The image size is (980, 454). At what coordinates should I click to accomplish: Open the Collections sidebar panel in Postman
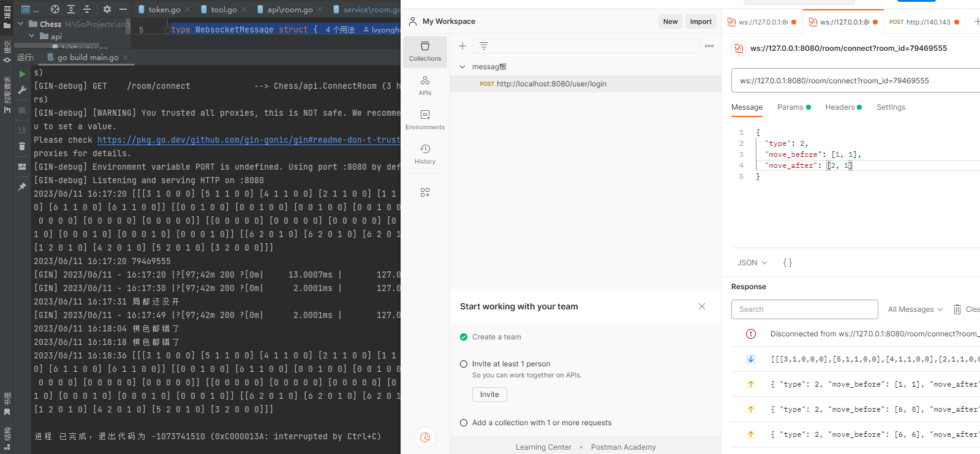pos(425,51)
